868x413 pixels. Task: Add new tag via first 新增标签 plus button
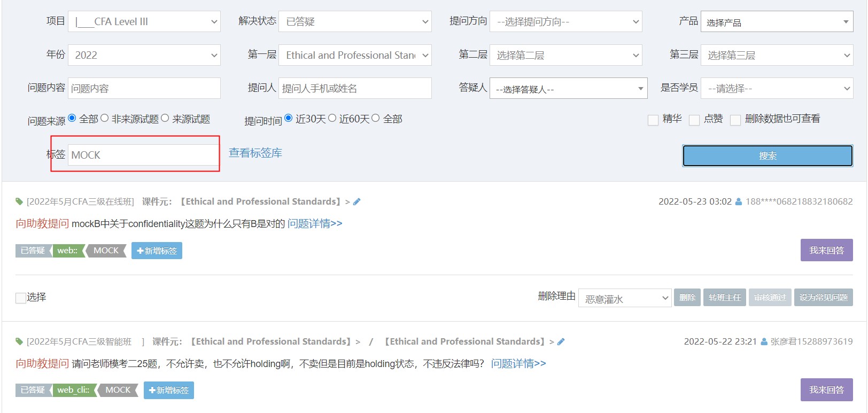click(x=157, y=251)
